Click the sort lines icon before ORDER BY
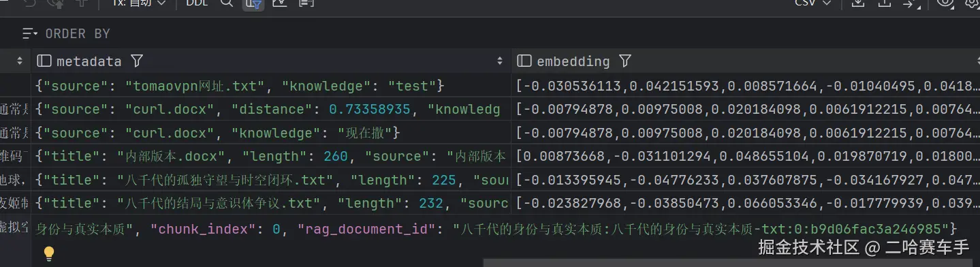 pos(30,33)
